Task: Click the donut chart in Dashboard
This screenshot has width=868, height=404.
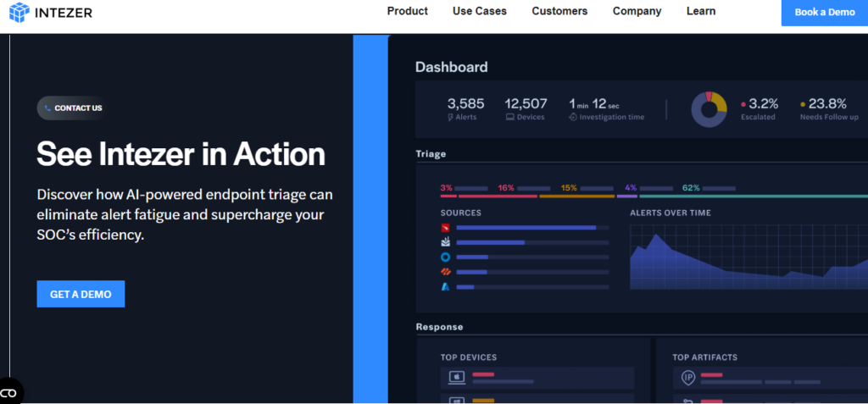Action: [x=709, y=109]
